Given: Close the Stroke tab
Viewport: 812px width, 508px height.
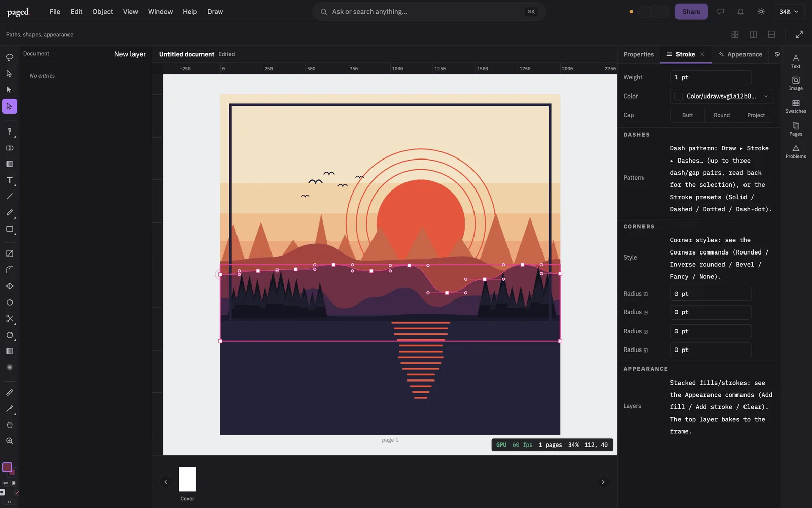Looking at the screenshot, I should (702, 54).
